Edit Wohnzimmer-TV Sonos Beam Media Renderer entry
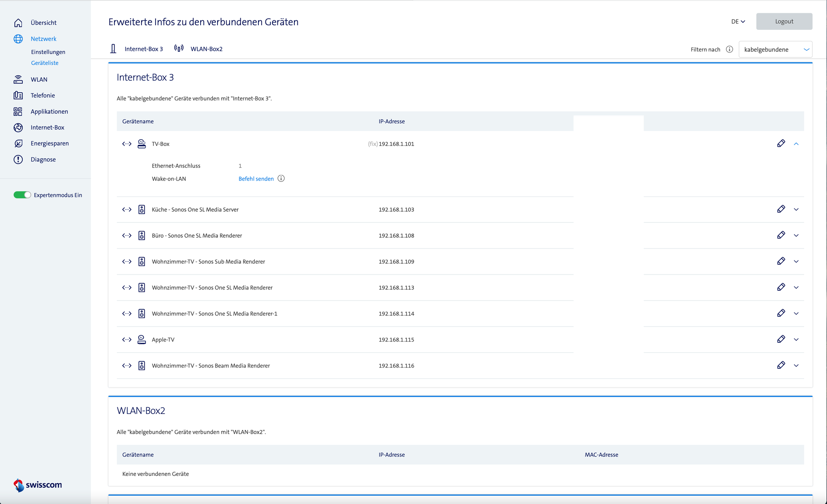The image size is (827, 504). pos(781,365)
